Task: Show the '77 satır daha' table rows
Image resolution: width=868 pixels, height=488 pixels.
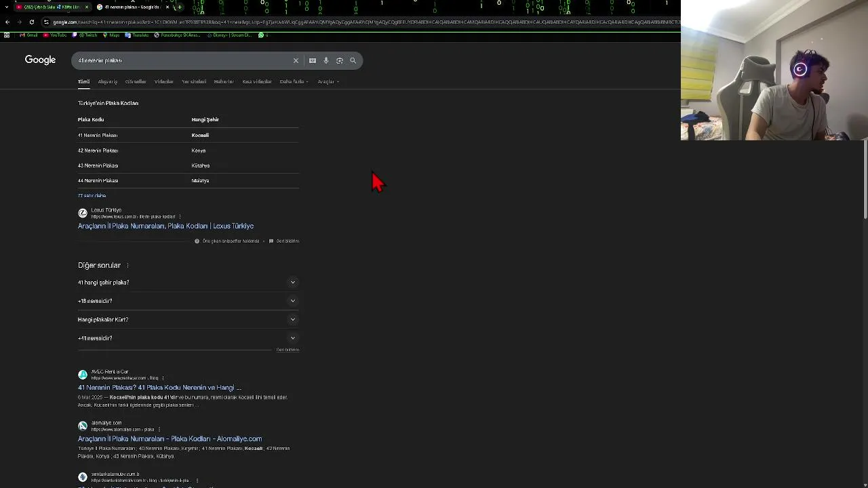Action: [x=92, y=196]
